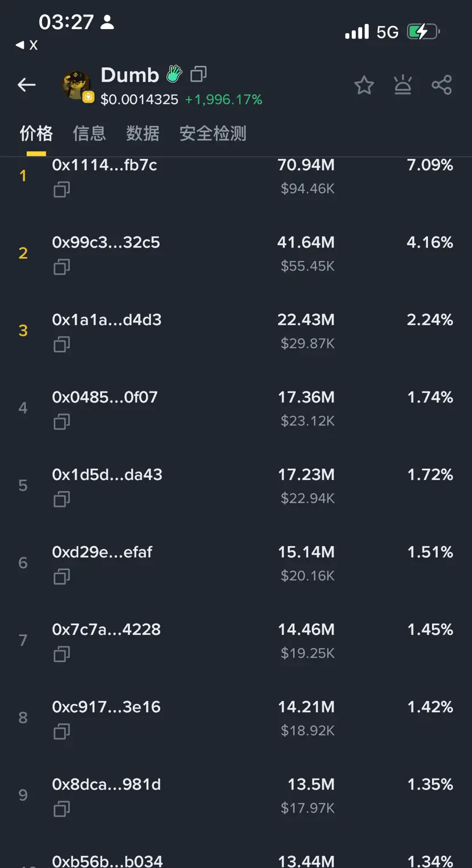Image resolution: width=472 pixels, height=868 pixels.
Task: Return to X app via status bar
Action: (x=27, y=45)
